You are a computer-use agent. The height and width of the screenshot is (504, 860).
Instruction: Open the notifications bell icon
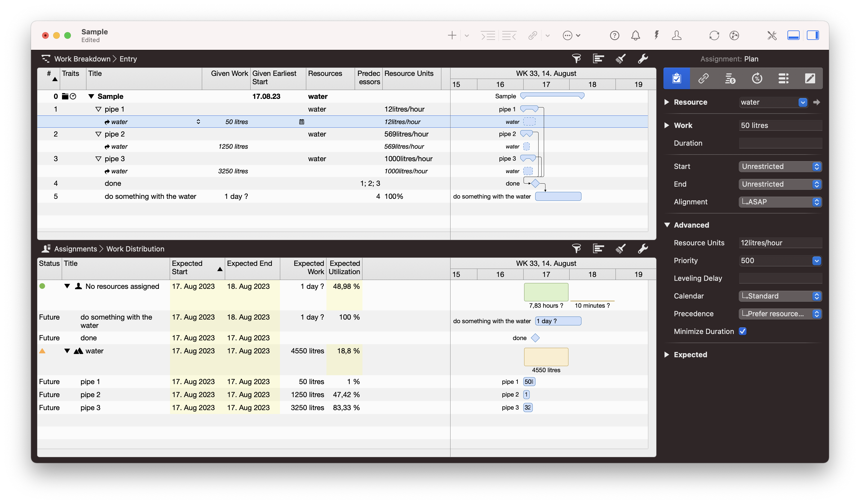[635, 35]
